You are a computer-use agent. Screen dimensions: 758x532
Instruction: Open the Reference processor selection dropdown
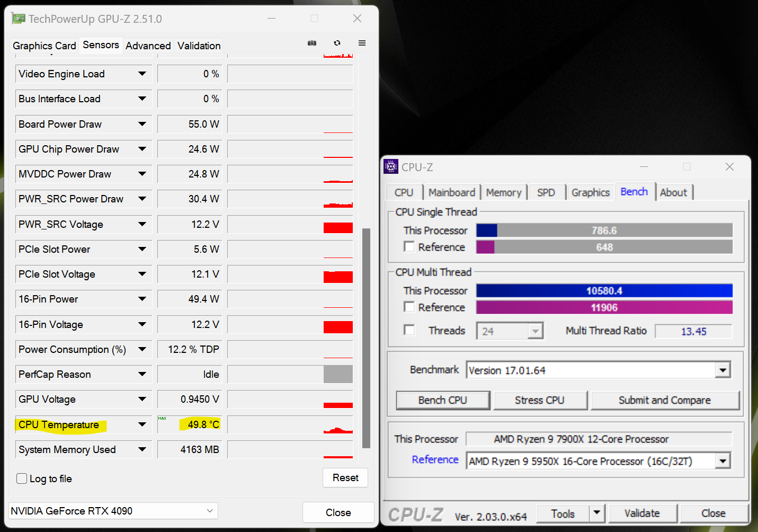click(723, 461)
